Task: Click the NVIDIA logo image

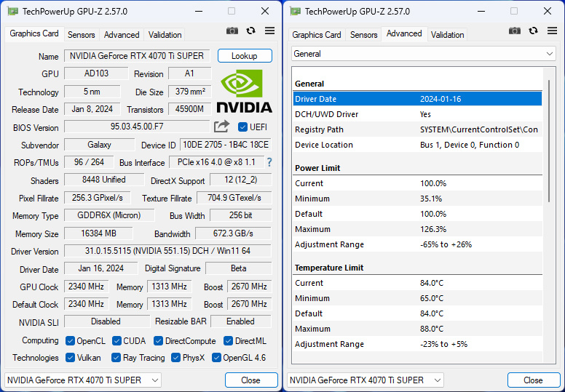Action: tap(245, 92)
